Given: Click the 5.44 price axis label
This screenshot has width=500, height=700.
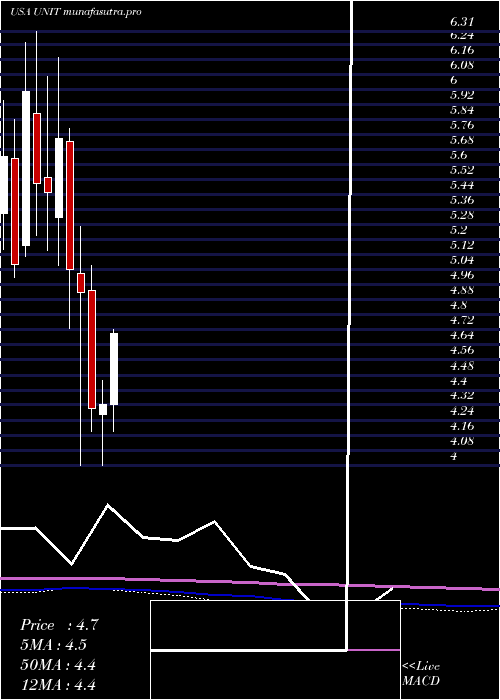Looking at the screenshot, I should point(462,185).
